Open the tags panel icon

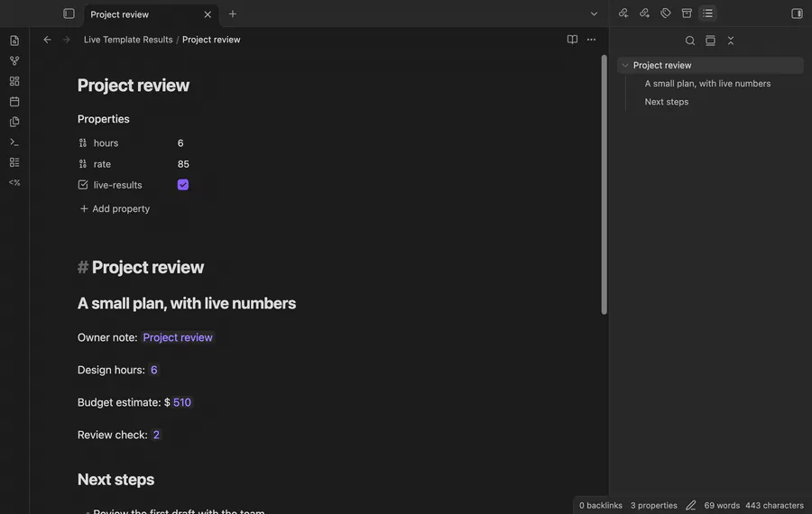pos(666,14)
